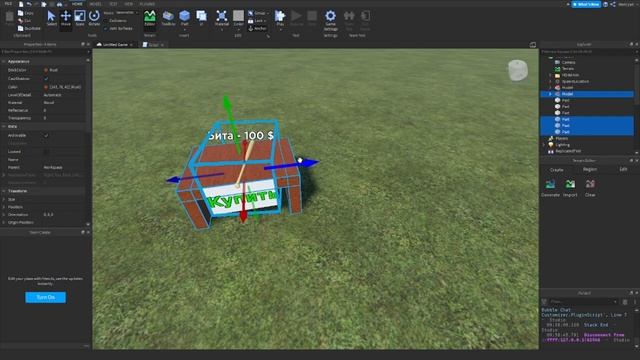Click the Filter Properties input field
Screen dimensions: 640x360
point(44,52)
